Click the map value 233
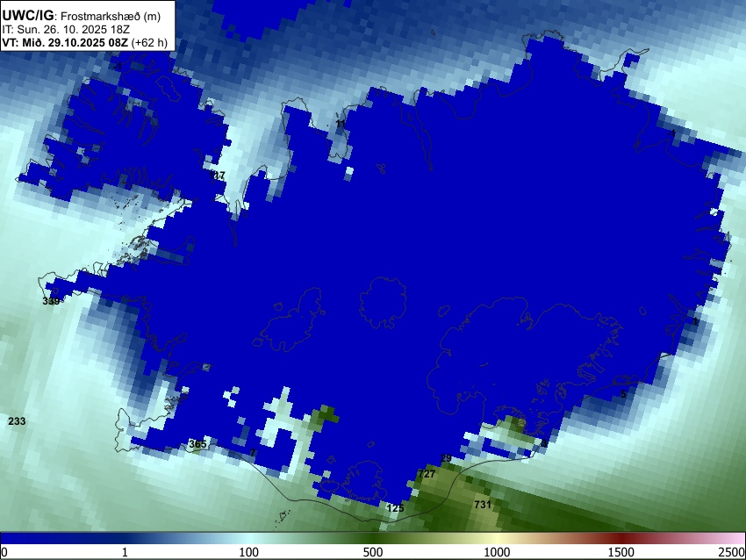The height and width of the screenshot is (560, 746). [x=18, y=421]
